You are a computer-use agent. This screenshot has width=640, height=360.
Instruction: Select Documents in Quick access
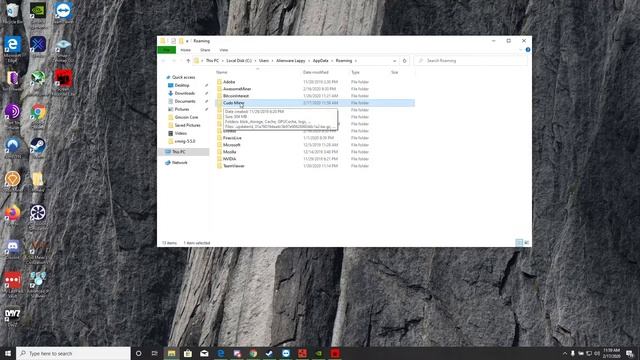(185, 101)
